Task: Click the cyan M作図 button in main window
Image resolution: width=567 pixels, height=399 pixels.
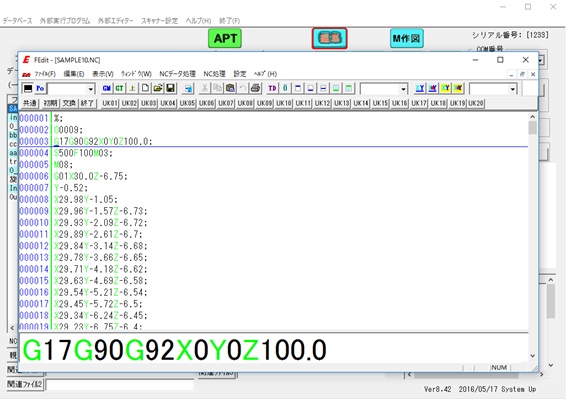Action: (x=406, y=38)
